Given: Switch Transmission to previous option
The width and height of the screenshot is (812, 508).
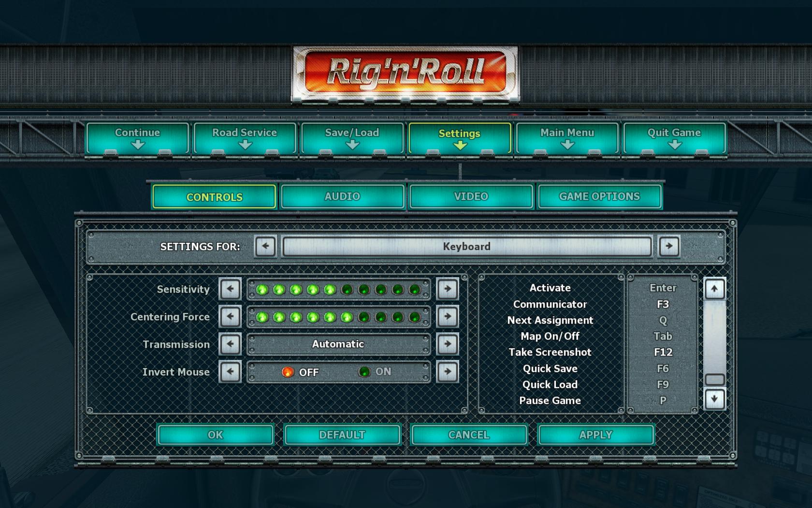Looking at the screenshot, I should tap(230, 344).
